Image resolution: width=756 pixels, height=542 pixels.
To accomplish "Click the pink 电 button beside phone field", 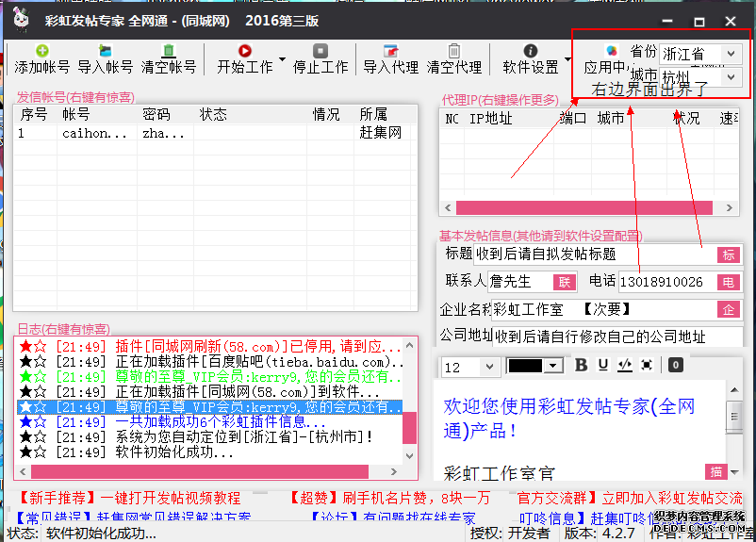I will [729, 282].
